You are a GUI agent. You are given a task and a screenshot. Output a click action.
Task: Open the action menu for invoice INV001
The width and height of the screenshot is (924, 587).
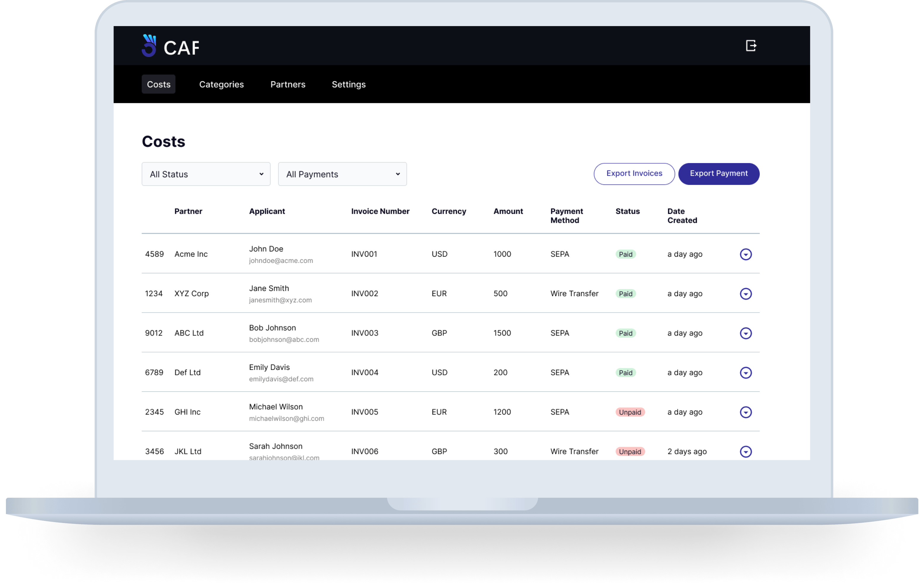point(746,254)
